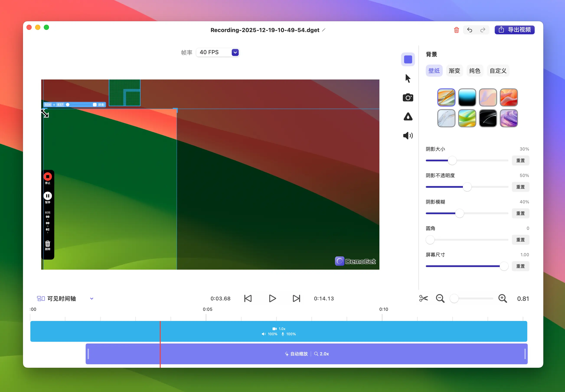This screenshot has height=392, width=565.
Task: Open the 自定义 background tab
Action: click(x=498, y=71)
